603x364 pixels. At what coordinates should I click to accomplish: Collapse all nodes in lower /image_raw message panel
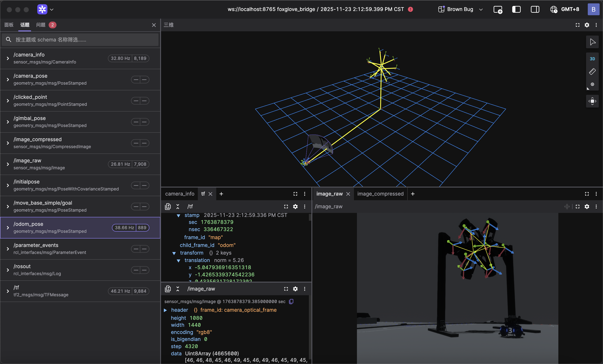point(178,289)
